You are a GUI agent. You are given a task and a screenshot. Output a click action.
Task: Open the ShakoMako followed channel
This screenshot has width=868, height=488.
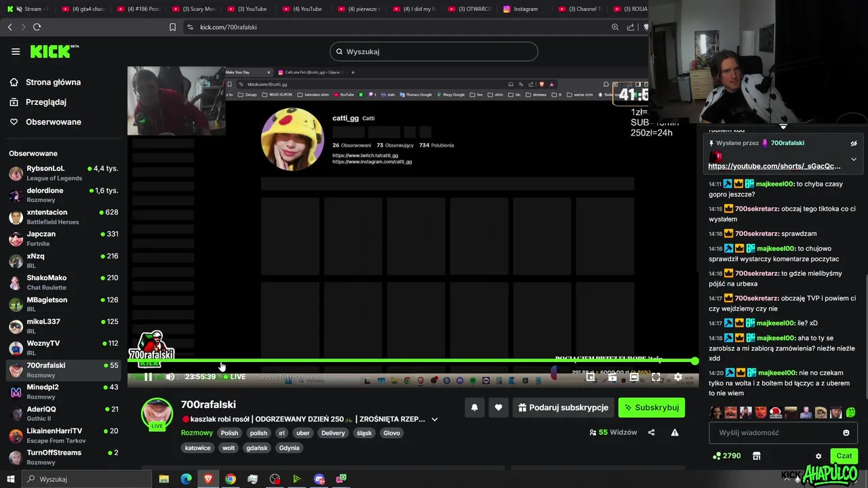tap(64, 282)
